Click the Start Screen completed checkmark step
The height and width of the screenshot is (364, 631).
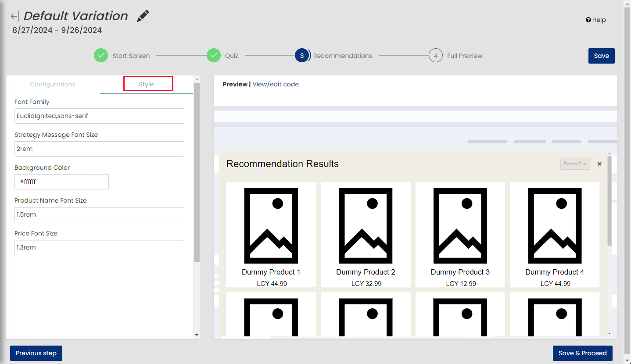101,56
